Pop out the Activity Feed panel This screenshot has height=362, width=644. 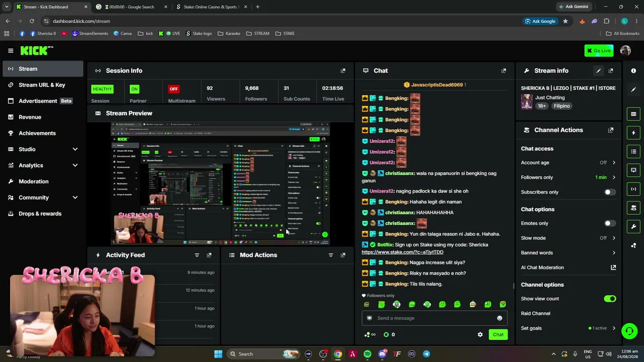click(209, 255)
